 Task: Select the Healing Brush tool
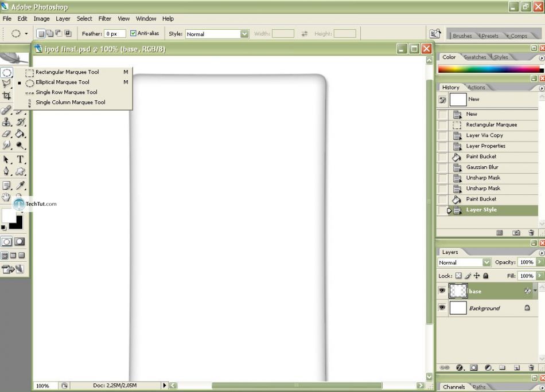click(x=6, y=111)
